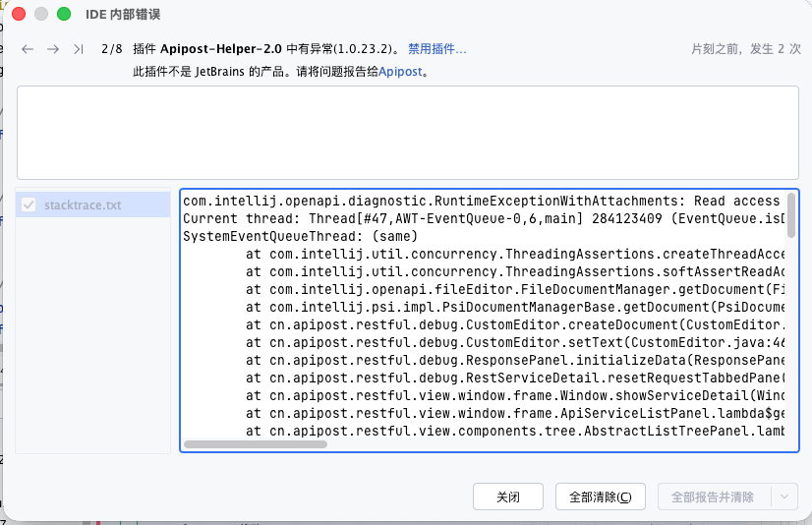The width and height of the screenshot is (812, 525).
Task: Click the vertical scrollbar of the stack trace
Action: pos(790,215)
